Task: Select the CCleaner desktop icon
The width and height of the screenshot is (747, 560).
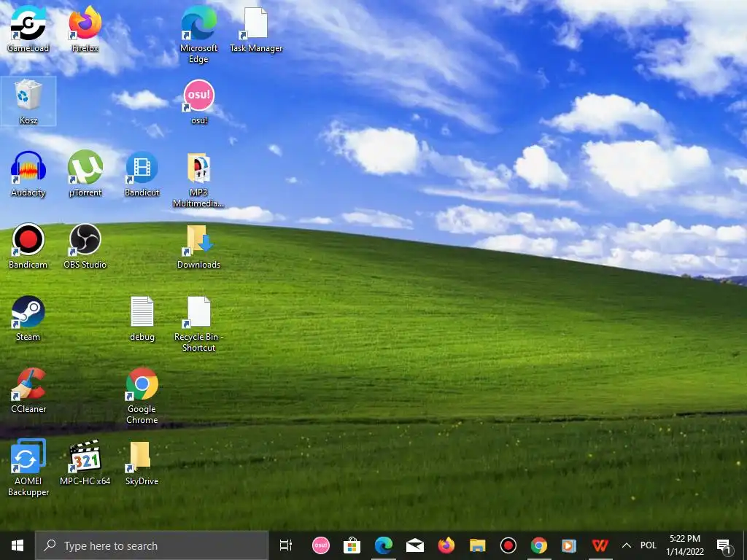Action: 28,391
